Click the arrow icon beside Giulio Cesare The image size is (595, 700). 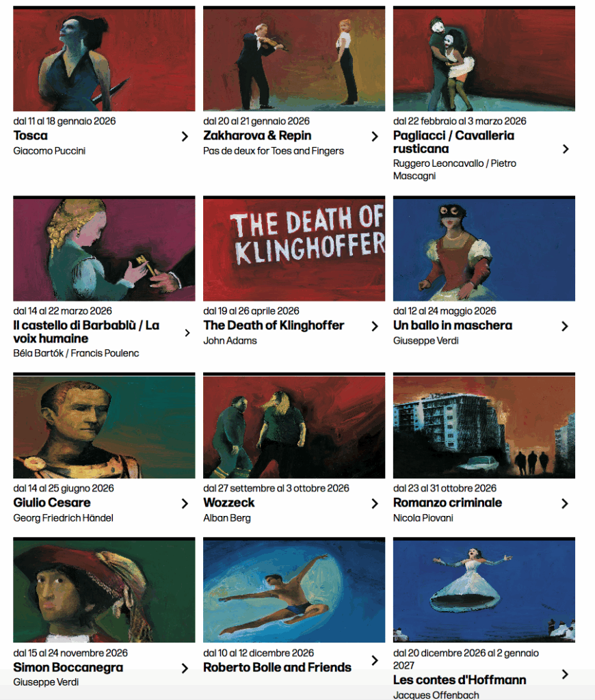click(185, 504)
